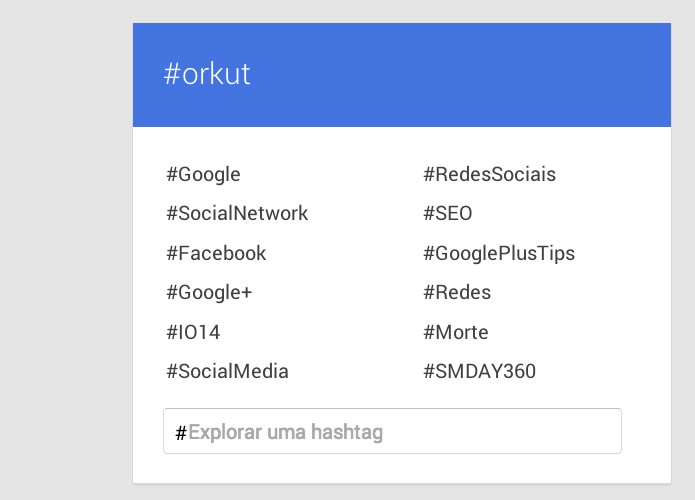Image resolution: width=695 pixels, height=500 pixels.
Task: Click the gray placeholder text in hashtag box
Action: point(285,432)
